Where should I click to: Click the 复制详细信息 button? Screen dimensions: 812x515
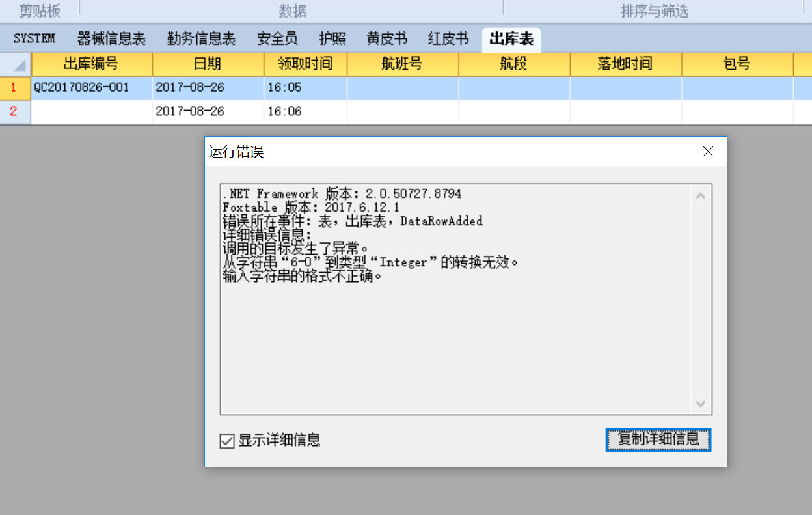click(658, 439)
